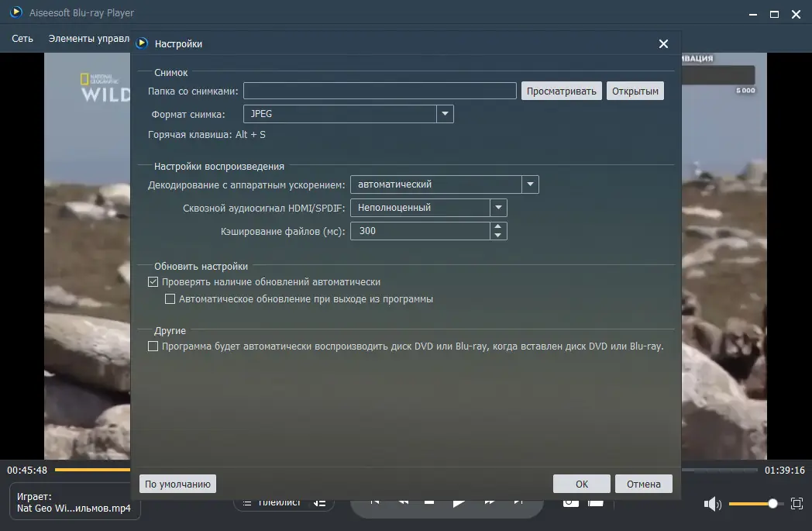Click the elapsed time 00:45:48
The image size is (812, 531).
(27, 471)
